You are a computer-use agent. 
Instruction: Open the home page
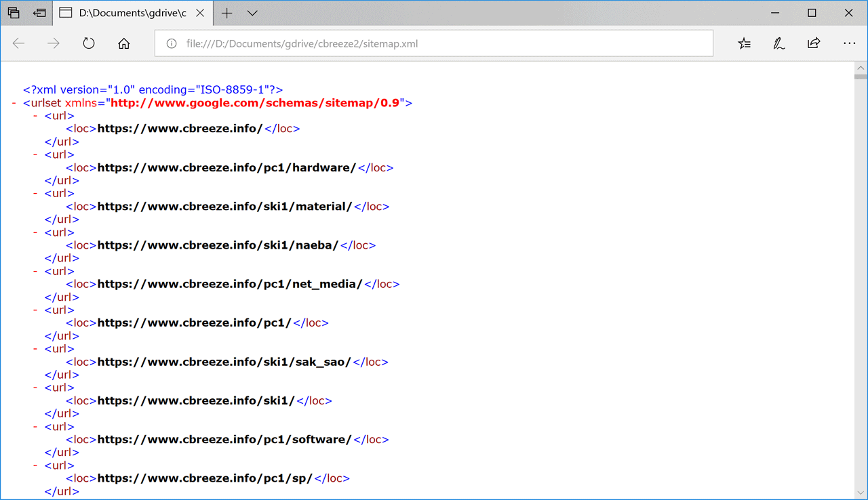123,43
